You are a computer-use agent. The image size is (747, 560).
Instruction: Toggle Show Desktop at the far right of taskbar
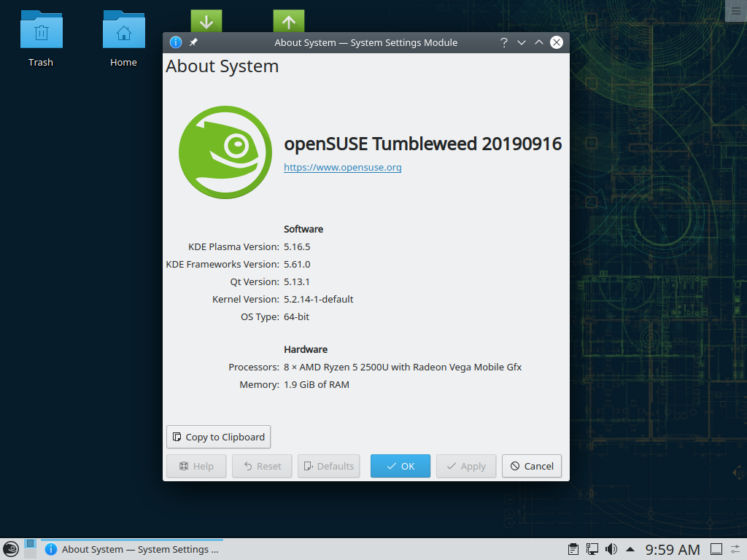[716, 548]
